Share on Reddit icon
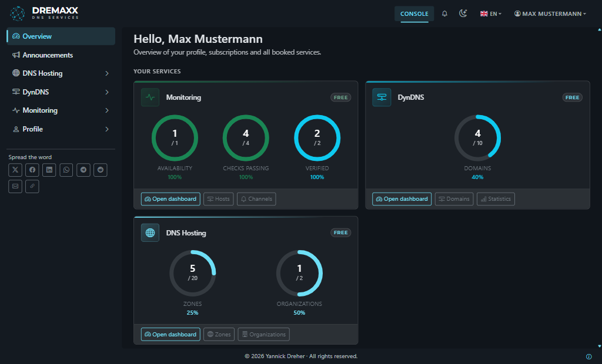602x364 pixels. point(100,170)
